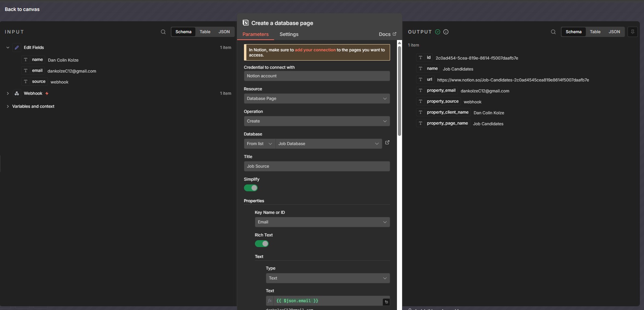Click the parameters panel vertical scrollbar
This screenshot has height=310, width=644.
[x=399, y=91]
